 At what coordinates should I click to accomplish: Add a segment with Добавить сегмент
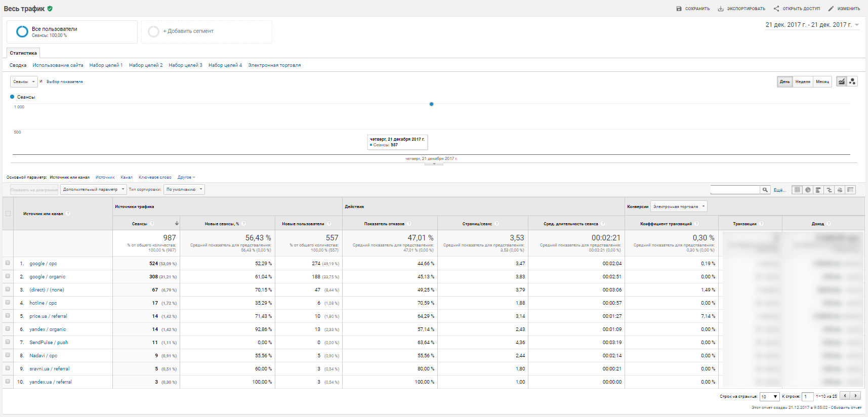click(x=206, y=31)
